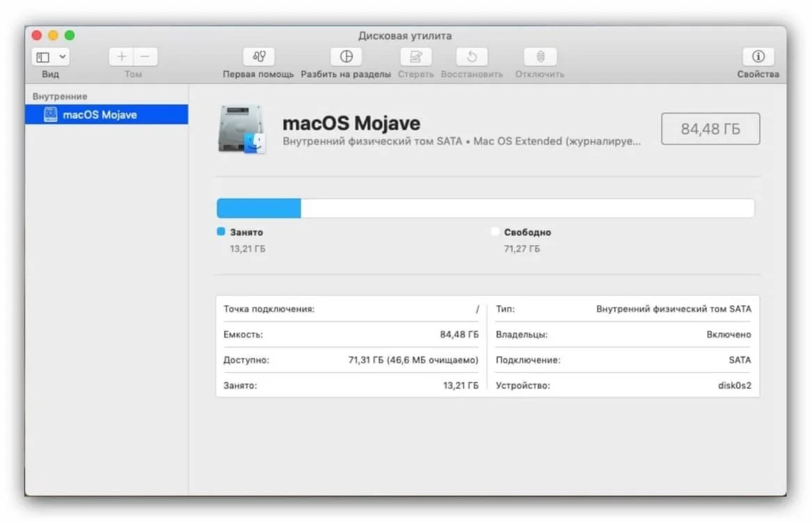Click the Доступно row label

tap(246, 360)
